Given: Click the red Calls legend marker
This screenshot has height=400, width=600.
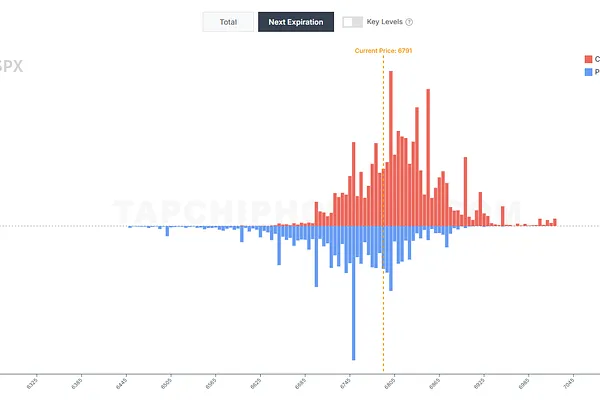Looking at the screenshot, I should [x=586, y=59].
